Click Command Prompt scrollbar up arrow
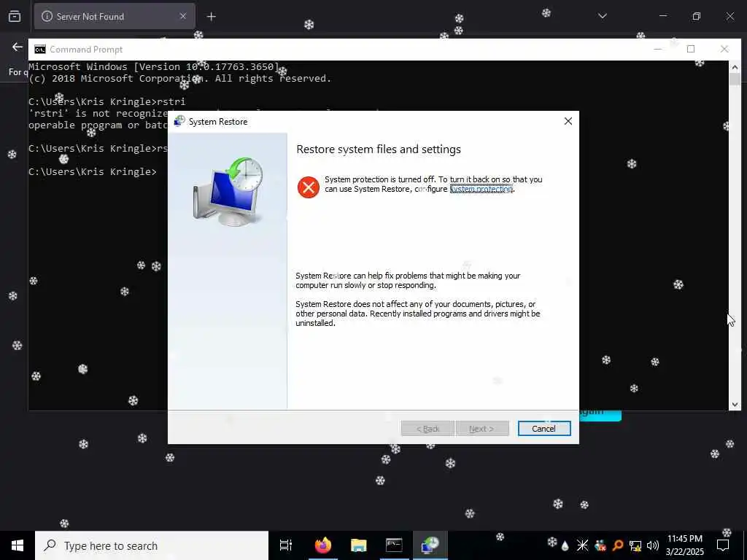Screen dimensions: 747x560 tap(735, 67)
